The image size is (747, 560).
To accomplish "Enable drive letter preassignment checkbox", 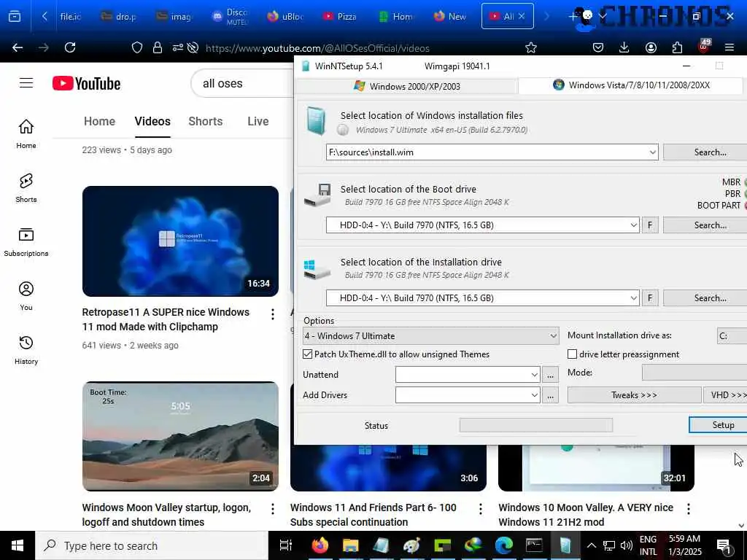I will pos(572,354).
